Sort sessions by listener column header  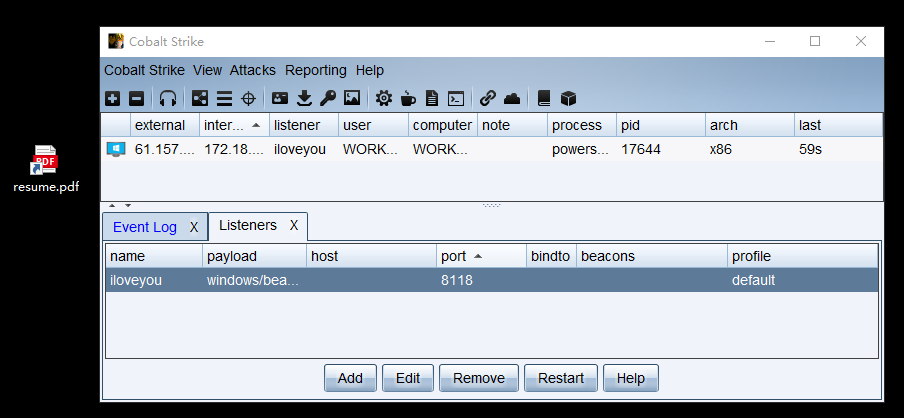[x=303, y=125]
